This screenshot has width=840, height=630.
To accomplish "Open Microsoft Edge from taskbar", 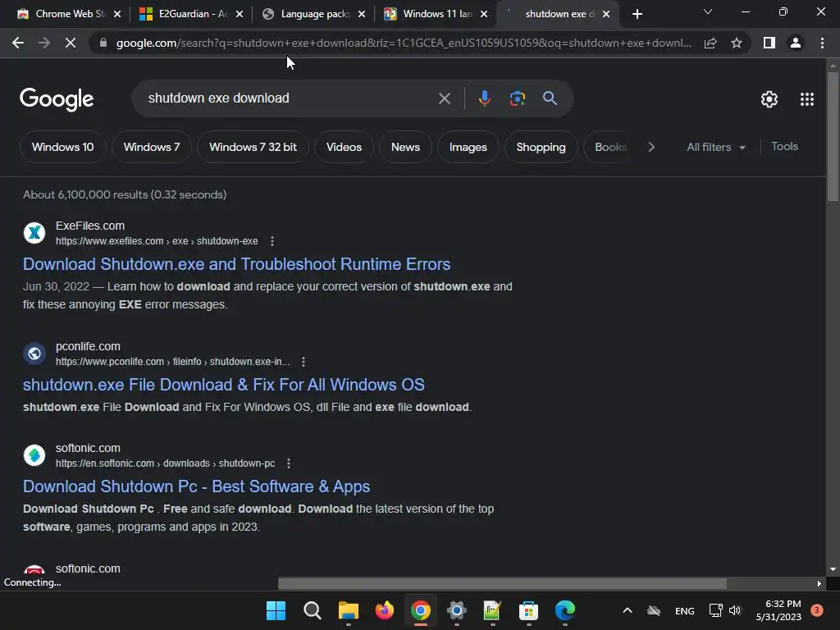I will point(564,610).
